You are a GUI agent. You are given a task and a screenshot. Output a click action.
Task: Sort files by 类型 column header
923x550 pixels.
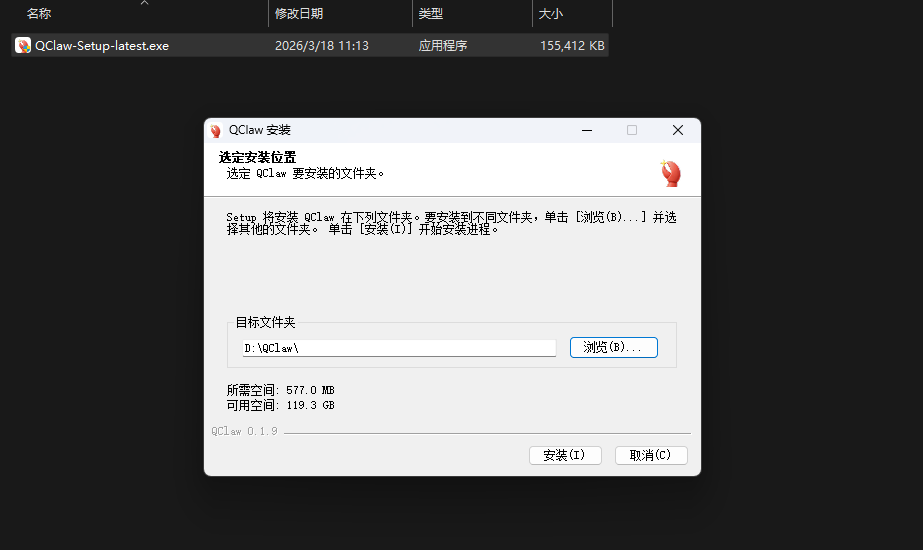pyautogui.click(x=430, y=14)
